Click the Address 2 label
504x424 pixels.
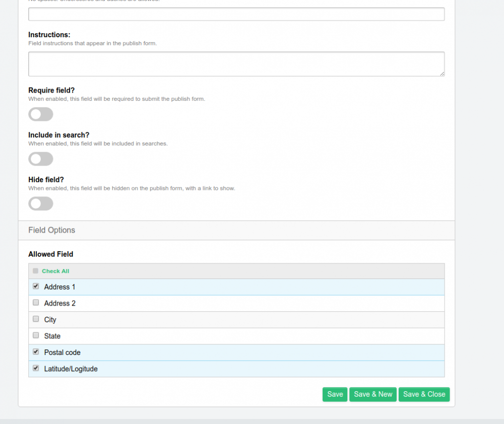(x=60, y=303)
